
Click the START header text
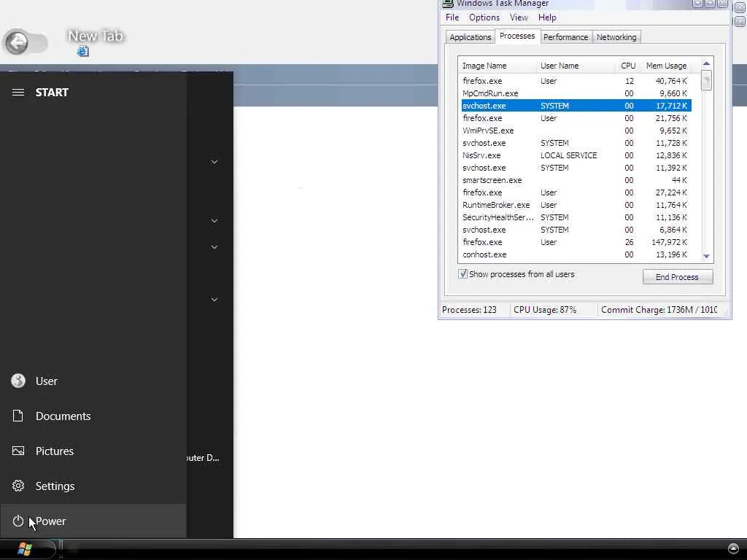(x=52, y=93)
